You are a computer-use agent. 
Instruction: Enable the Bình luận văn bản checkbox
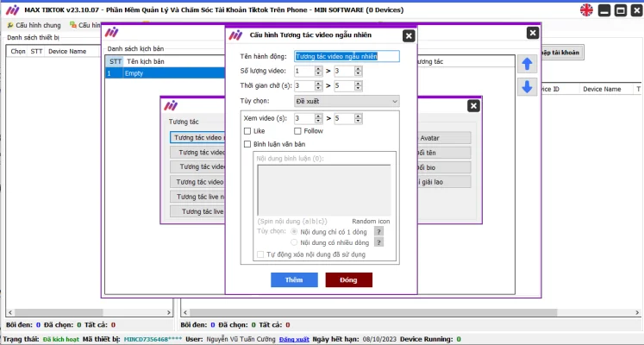248,144
